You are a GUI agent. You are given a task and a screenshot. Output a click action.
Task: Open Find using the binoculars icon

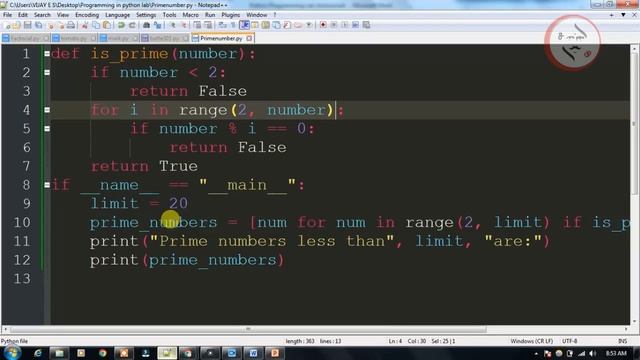146,25
